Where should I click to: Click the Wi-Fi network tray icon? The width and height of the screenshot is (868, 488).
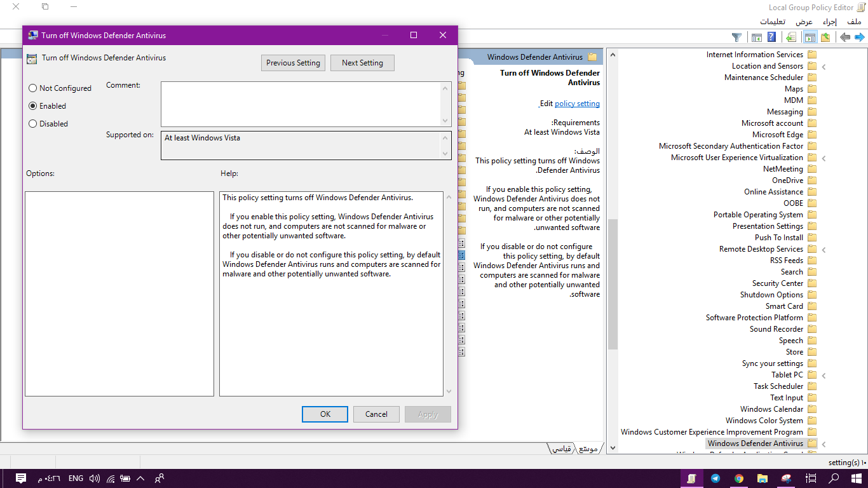pos(111,478)
